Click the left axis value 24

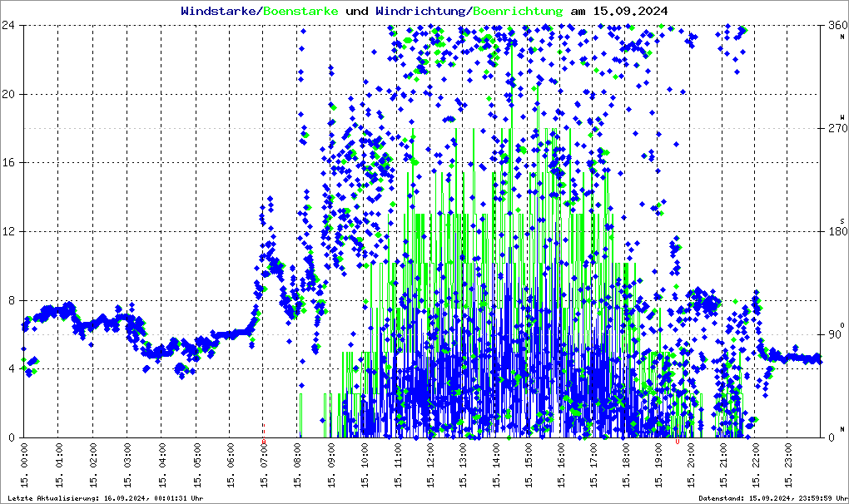[8, 25]
